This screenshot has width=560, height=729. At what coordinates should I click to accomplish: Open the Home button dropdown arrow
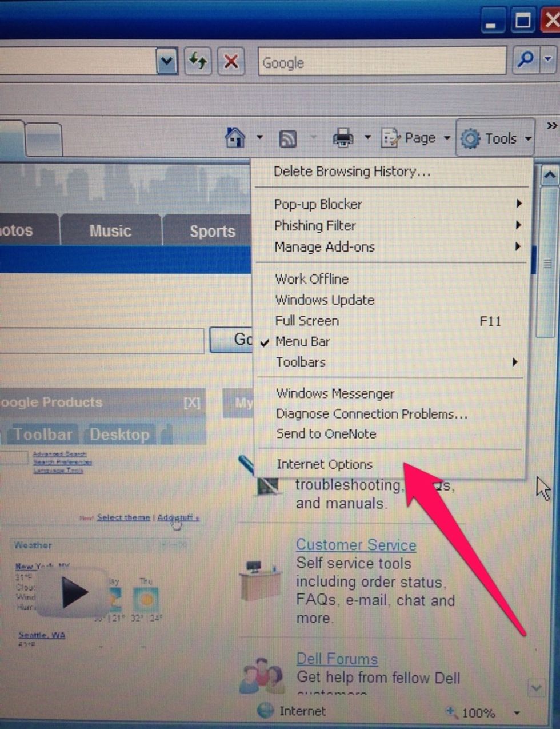(259, 138)
